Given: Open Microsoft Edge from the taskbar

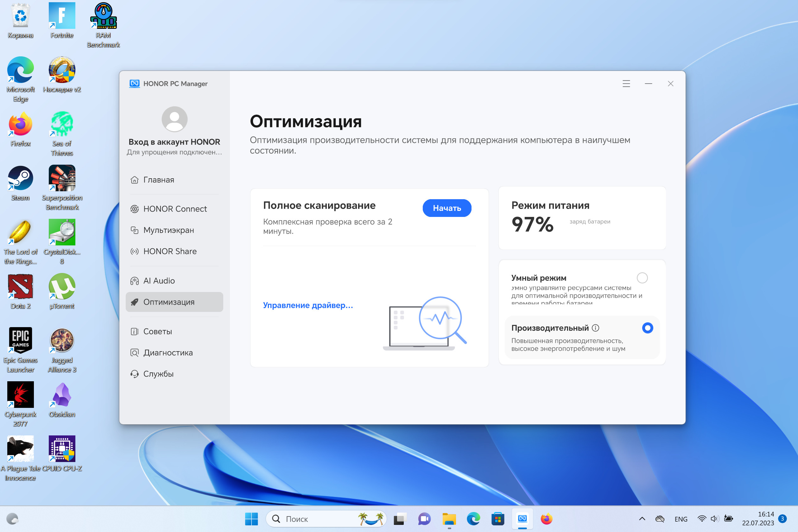Looking at the screenshot, I should (x=473, y=519).
